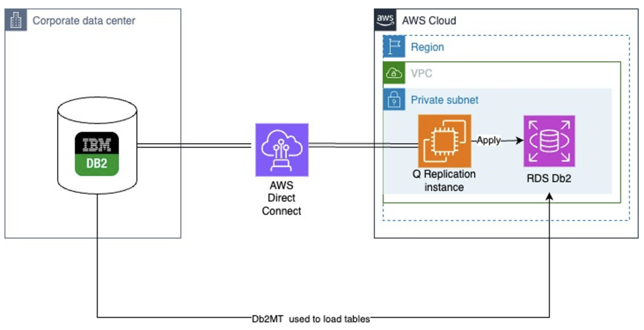Click the Corporate data center building icon
644x330 pixels.
click(16, 20)
